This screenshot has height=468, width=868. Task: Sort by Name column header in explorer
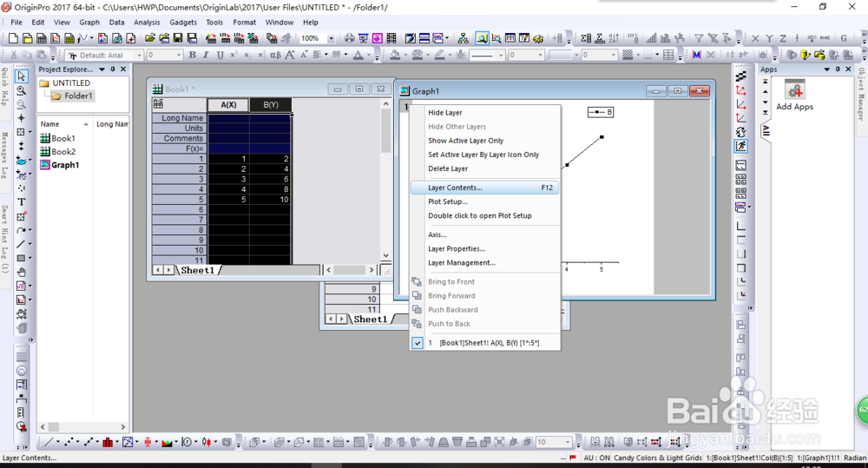point(64,124)
